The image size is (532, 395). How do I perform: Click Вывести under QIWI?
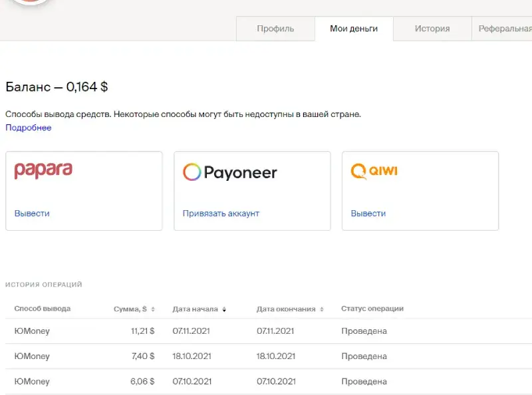(x=368, y=213)
